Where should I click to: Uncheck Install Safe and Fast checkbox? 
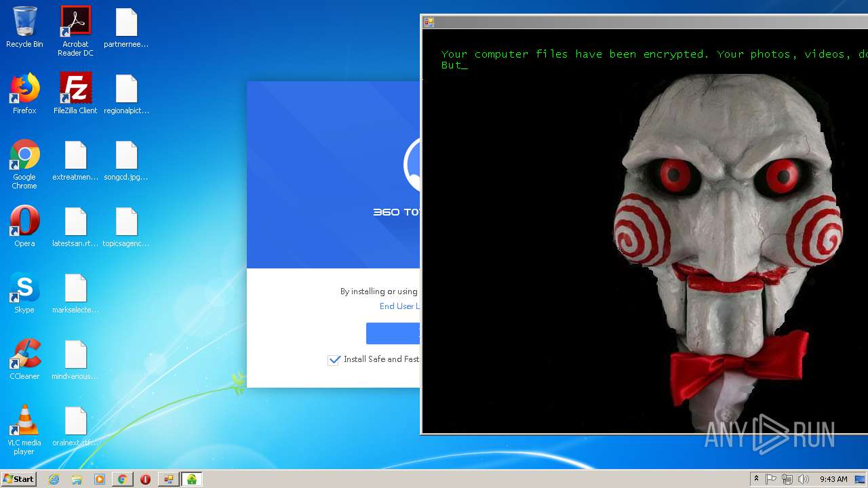pyautogui.click(x=334, y=360)
